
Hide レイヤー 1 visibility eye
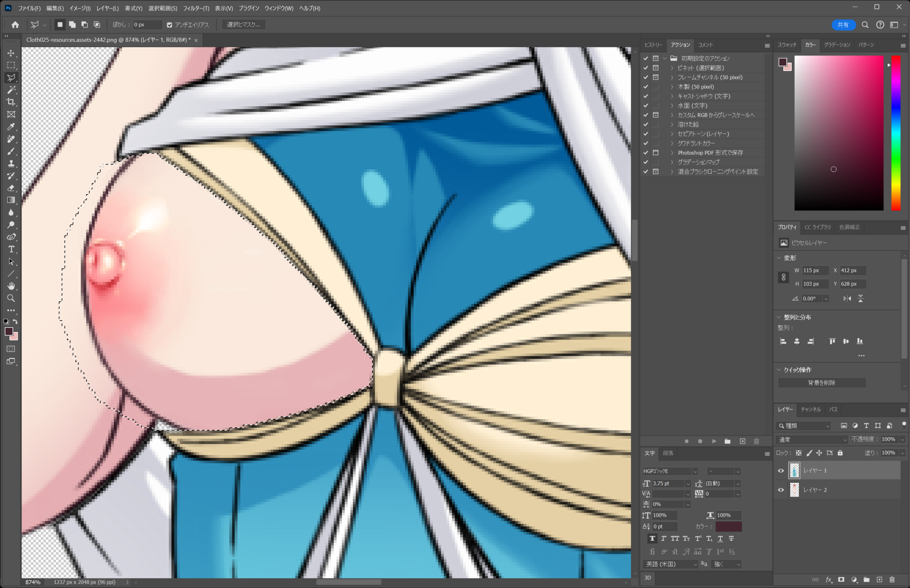click(781, 470)
